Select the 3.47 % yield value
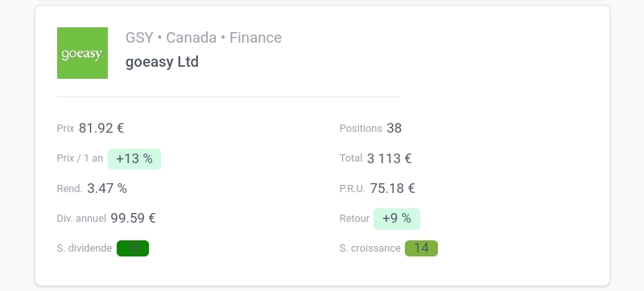 tap(107, 189)
